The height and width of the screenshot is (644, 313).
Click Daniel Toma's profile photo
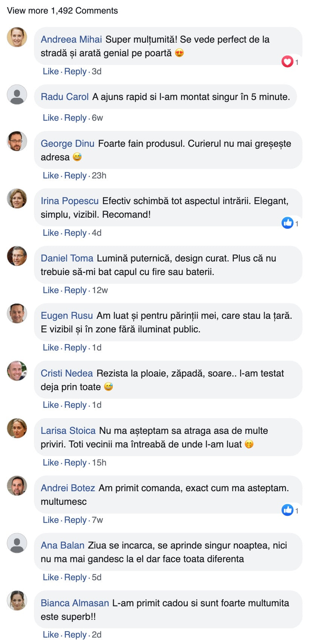(17, 256)
